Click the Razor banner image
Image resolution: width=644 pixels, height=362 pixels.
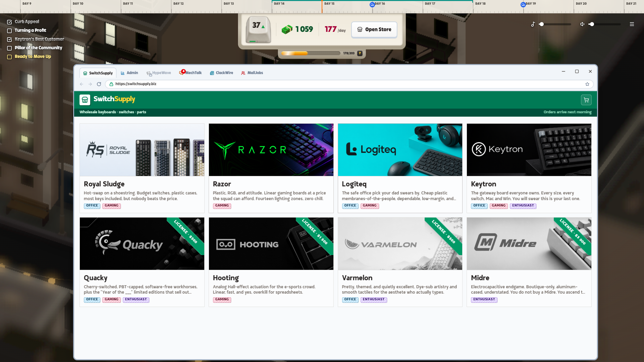[271, 150]
